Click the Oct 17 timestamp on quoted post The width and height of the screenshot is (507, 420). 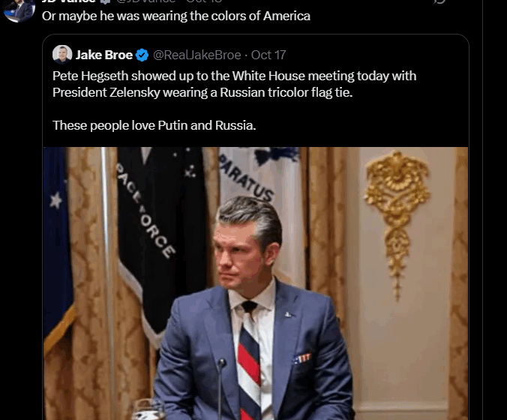click(268, 55)
